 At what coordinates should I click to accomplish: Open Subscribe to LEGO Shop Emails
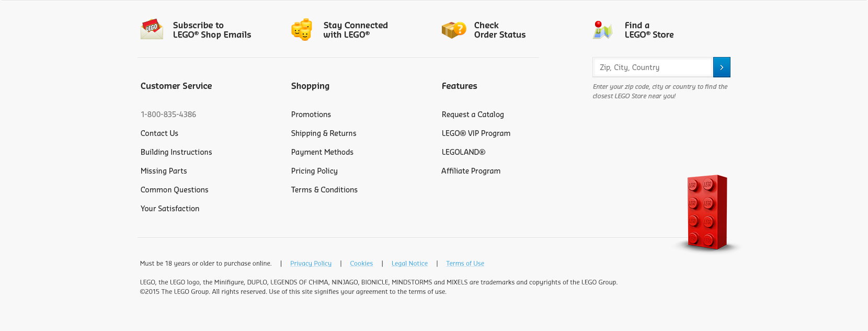coord(212,30)
